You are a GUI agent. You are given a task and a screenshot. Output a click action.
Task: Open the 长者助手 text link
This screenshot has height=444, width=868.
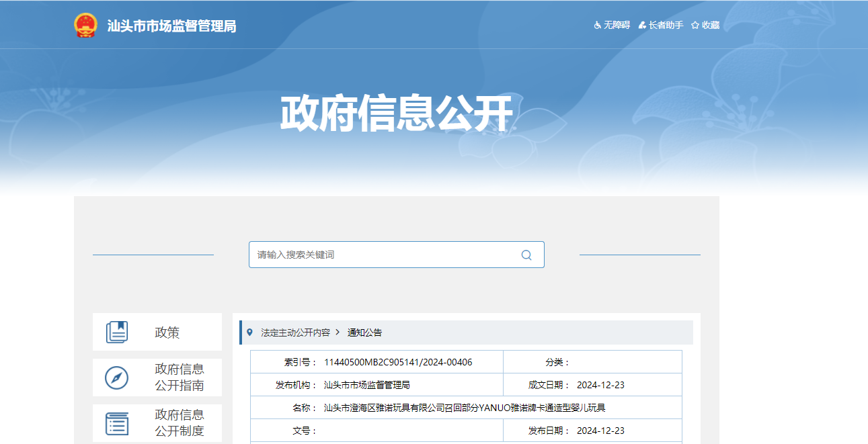(x=666, y=26)
